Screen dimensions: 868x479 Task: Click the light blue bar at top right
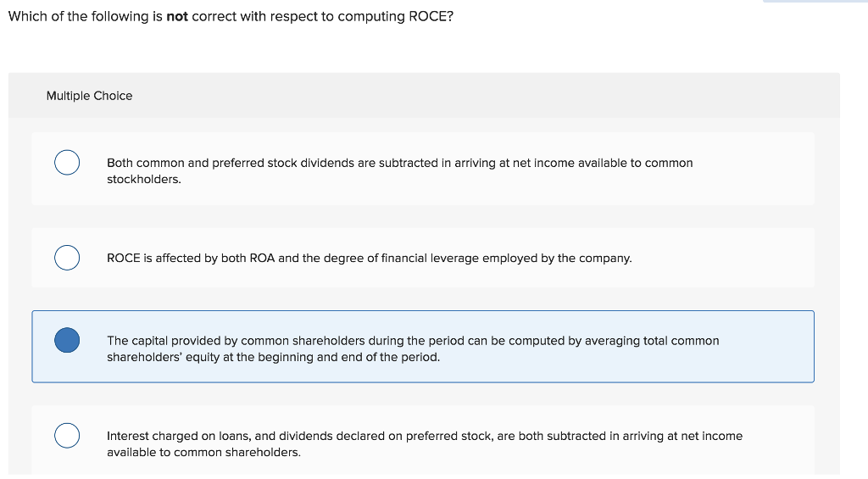coord(815,2)
